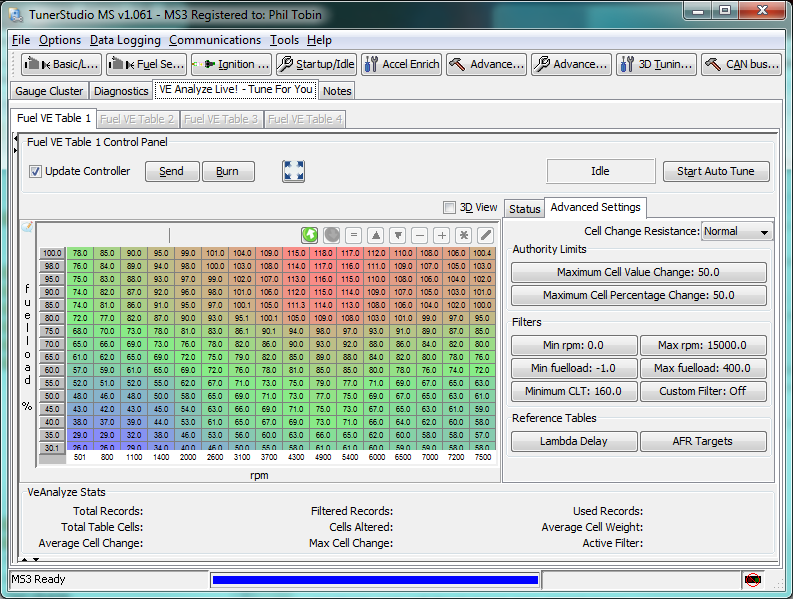
Task: Click the up-triangle increment cells icon
Action: [x=376, y=235]
